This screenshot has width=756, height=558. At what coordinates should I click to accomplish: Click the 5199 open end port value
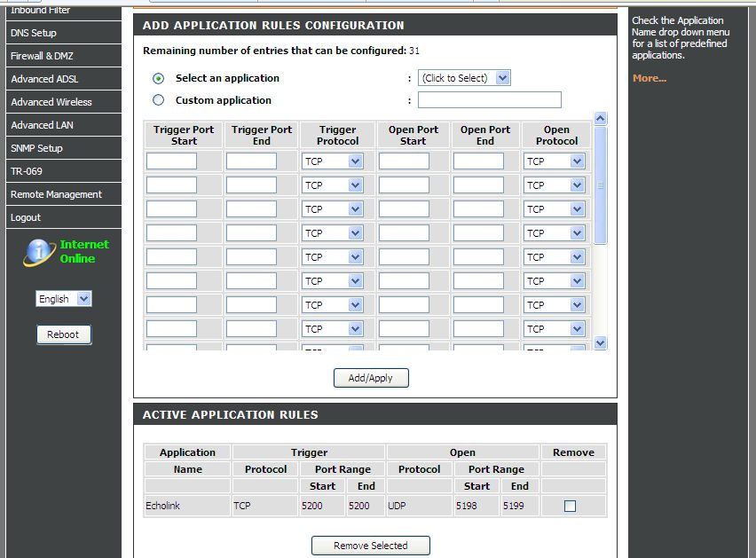point(514,506)
